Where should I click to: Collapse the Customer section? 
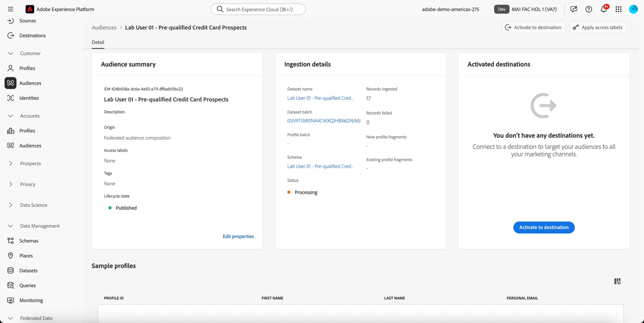[x=10, y=53]
